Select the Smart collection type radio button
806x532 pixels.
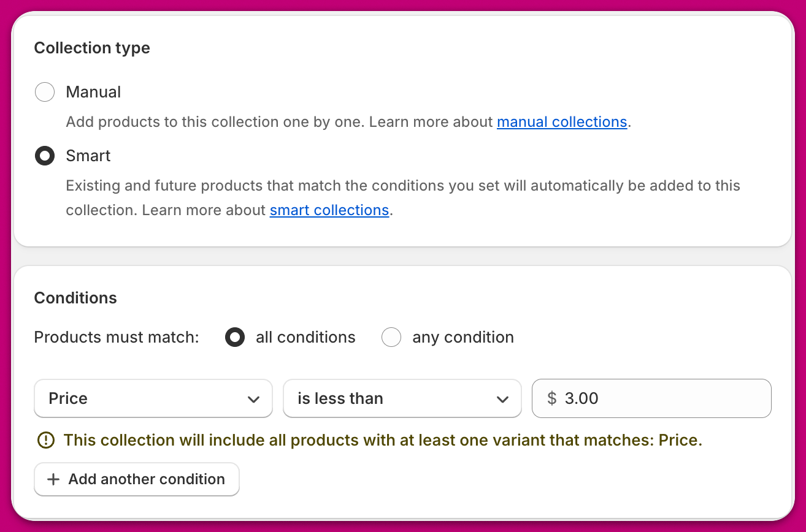click(x=45, y=156)
